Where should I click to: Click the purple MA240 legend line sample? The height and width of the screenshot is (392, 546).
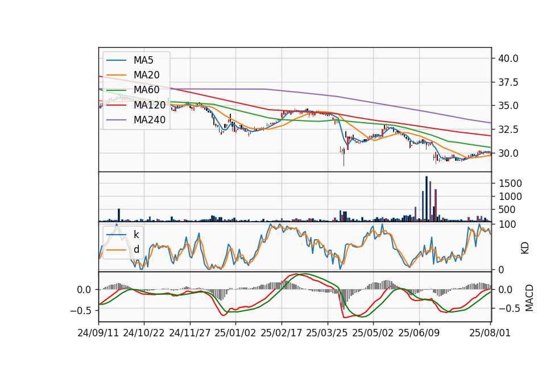(x=116, y=120)
